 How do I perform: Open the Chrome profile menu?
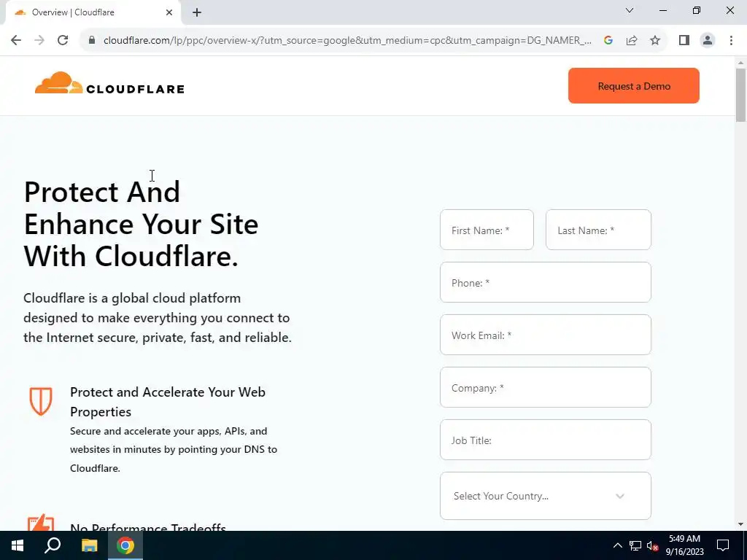(708, 41)
